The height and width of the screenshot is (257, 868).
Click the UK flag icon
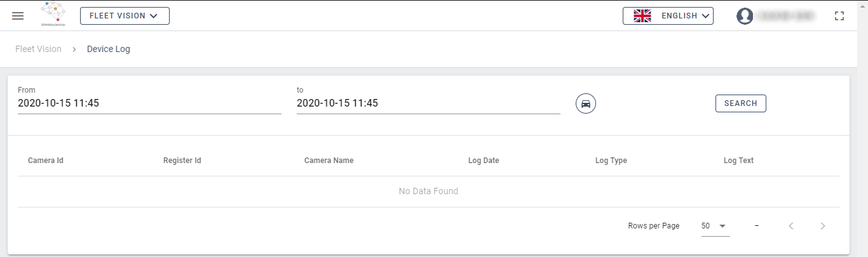click(642, 16)
